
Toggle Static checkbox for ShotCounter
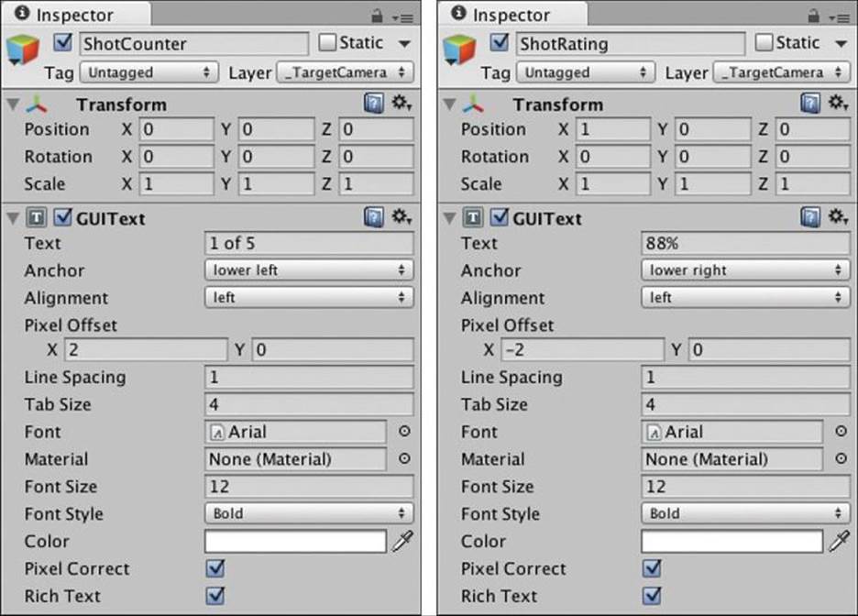(x=327, y=42)
